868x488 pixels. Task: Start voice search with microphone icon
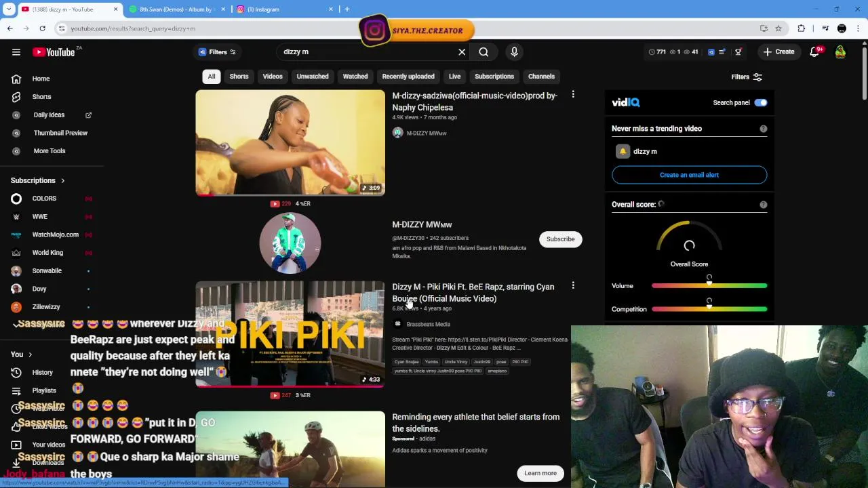[x=514, y=52]
